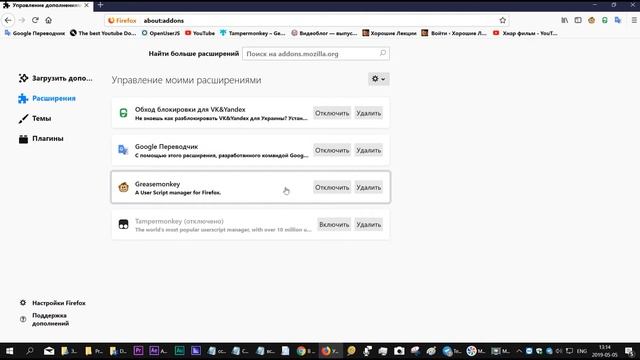Open Настройки Firefox link
This screenshot has width=640, height=360.
[53, 303]
